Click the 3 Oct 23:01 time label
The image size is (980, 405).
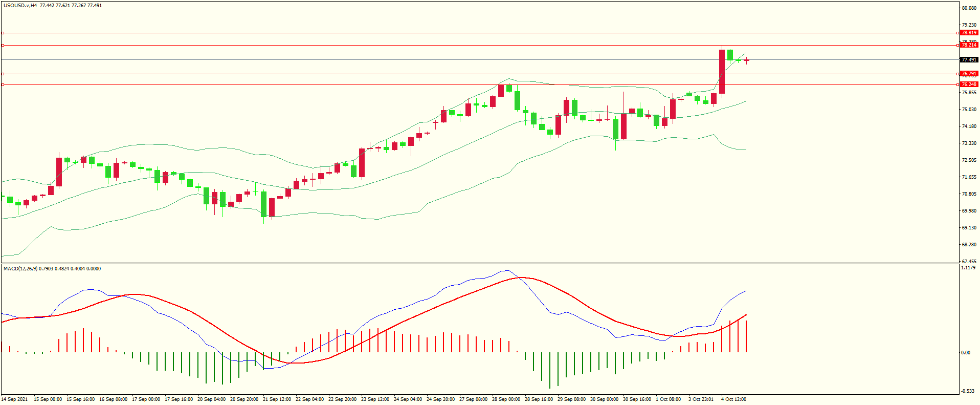pyautogui.click(x=701, y=399)
